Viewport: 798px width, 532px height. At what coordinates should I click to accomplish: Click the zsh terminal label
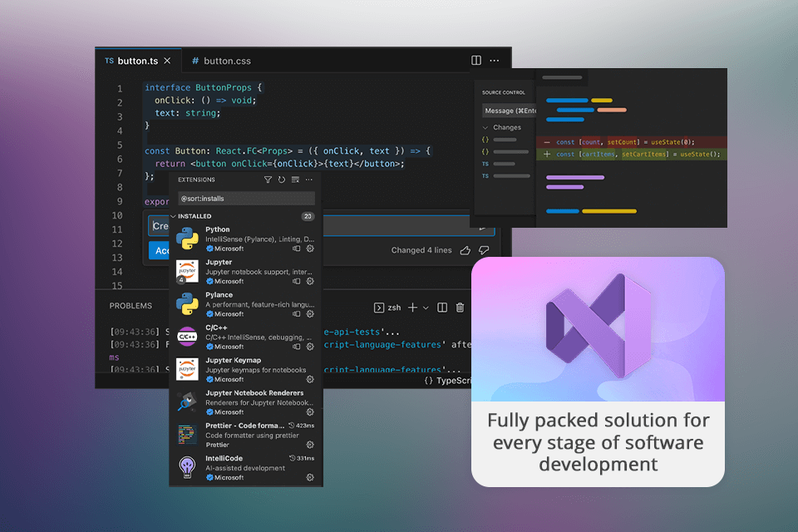click(x=394, y=308)
